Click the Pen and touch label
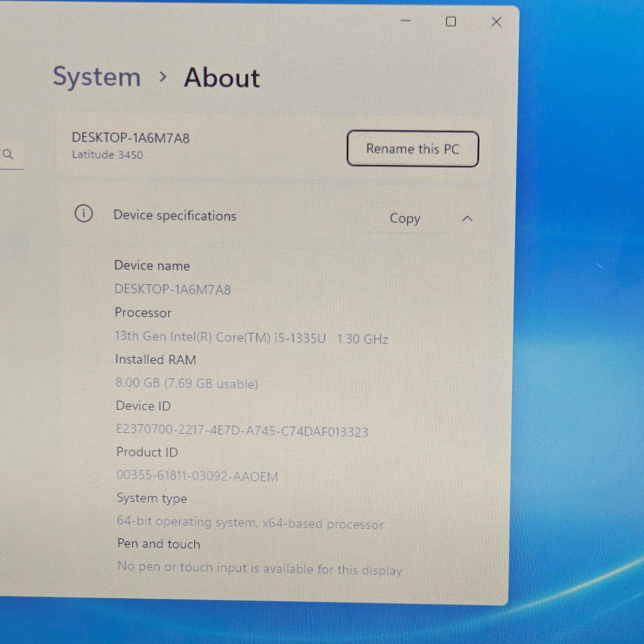This screenshot has height=644, width=644. point(159,544)
